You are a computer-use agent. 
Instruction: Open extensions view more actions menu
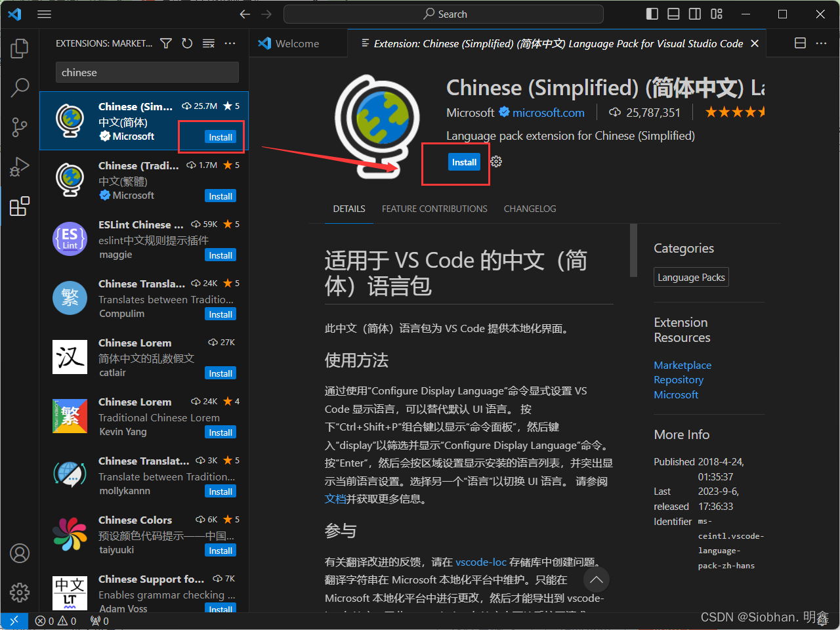(x=230, y=43)
